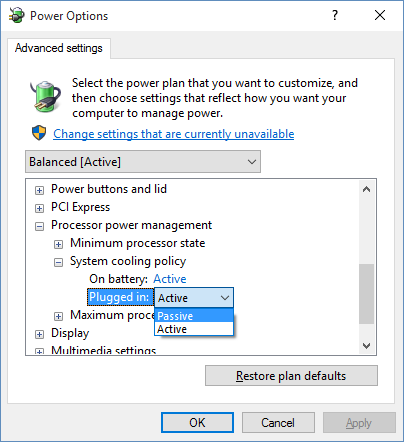404x442 pixels.
Task: Click the scrollbar down arrow in settings list
Action: pyautogui.click(x=367, y=346)
